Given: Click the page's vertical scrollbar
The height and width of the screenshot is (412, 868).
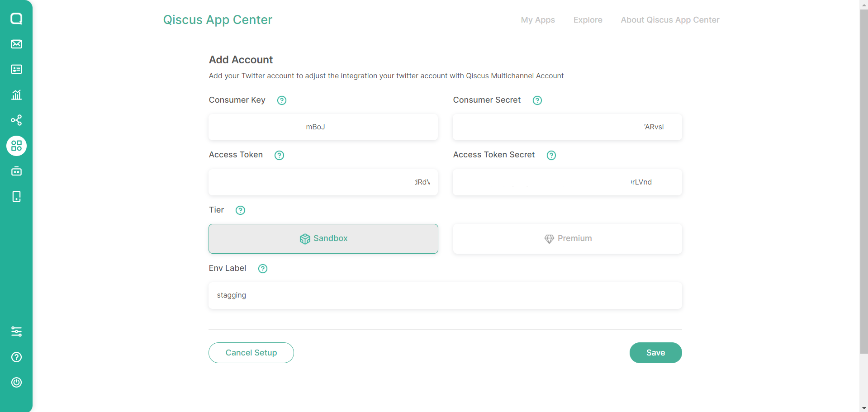Looking at the screenshot, I should click(x=863, y=181).
